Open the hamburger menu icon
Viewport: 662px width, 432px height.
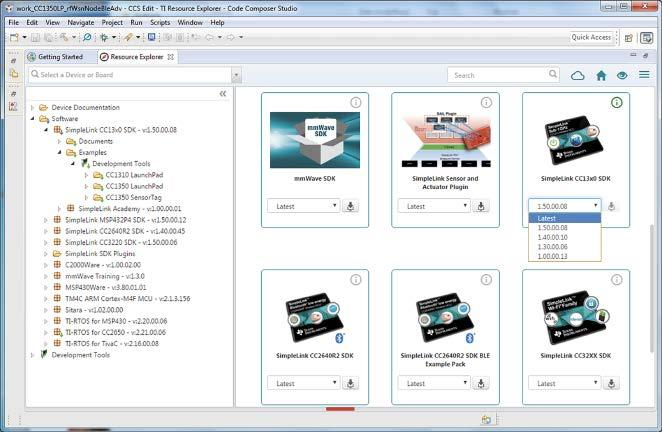644,75
